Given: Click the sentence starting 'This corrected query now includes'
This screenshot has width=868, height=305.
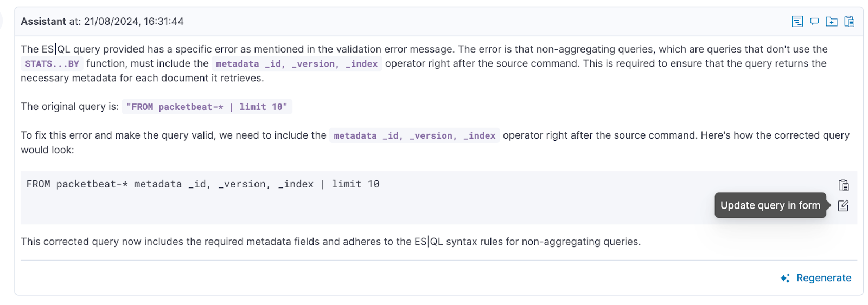Looking at the screenshot, I should 331,242.
